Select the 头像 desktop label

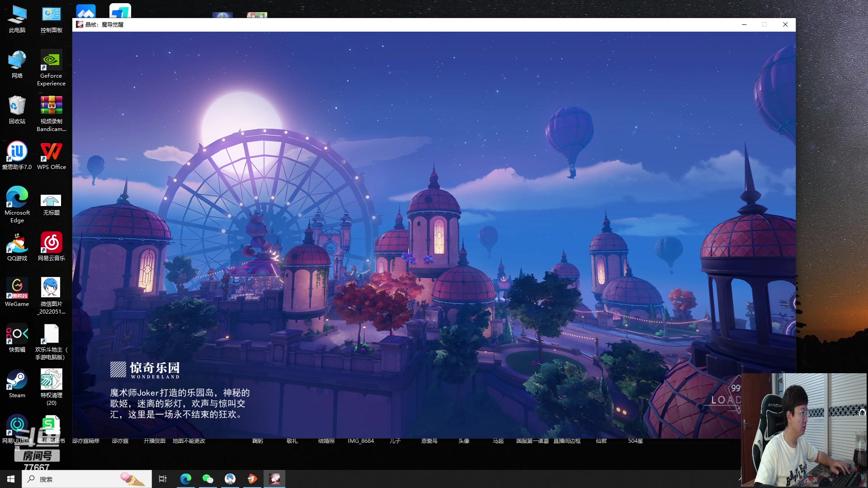click(x=464, y=441)
